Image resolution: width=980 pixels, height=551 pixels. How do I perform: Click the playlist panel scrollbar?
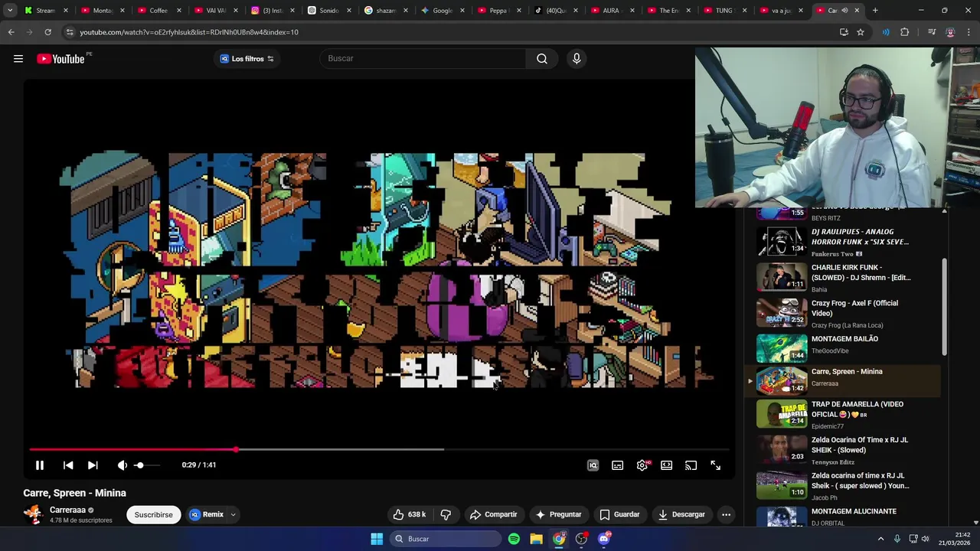click(944, 306)
